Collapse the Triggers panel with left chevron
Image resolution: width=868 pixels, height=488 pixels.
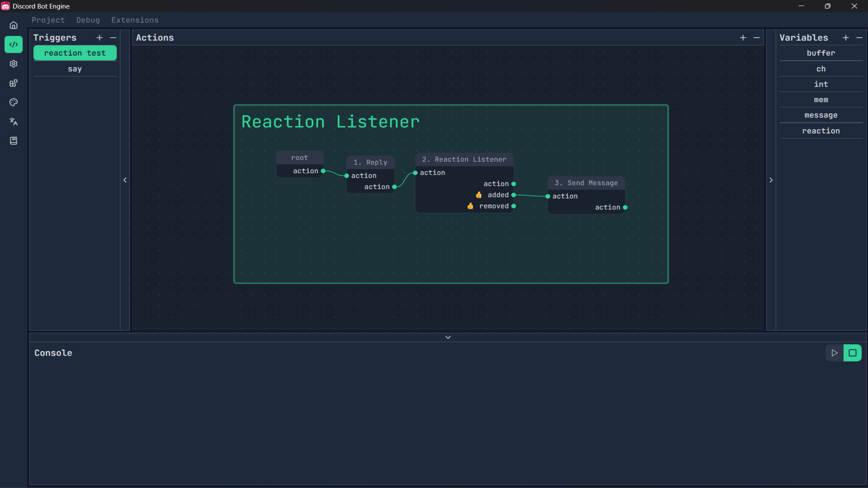point(125,180)
